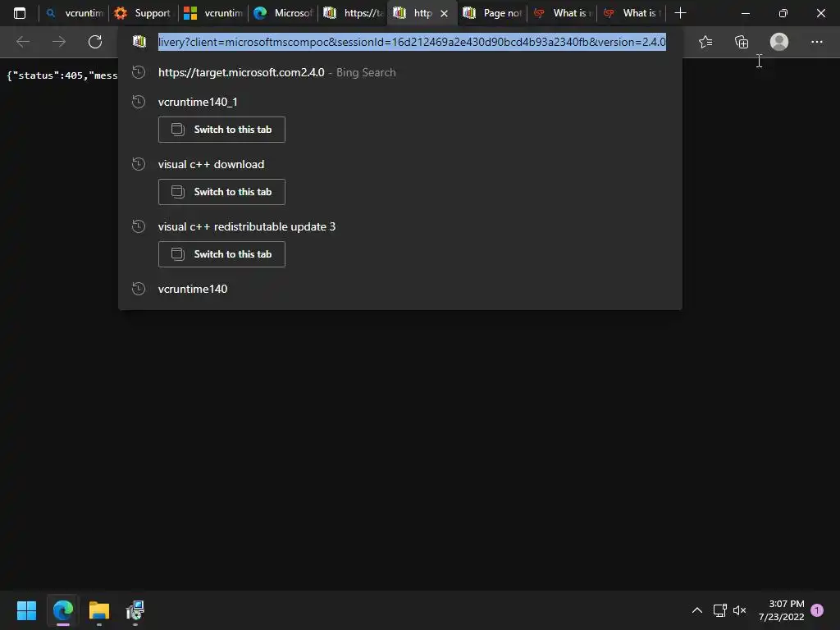Switch to this tab for vcruntime140_1
The image size is (840, 630).
pyautogui.click(x=221, y=130)
